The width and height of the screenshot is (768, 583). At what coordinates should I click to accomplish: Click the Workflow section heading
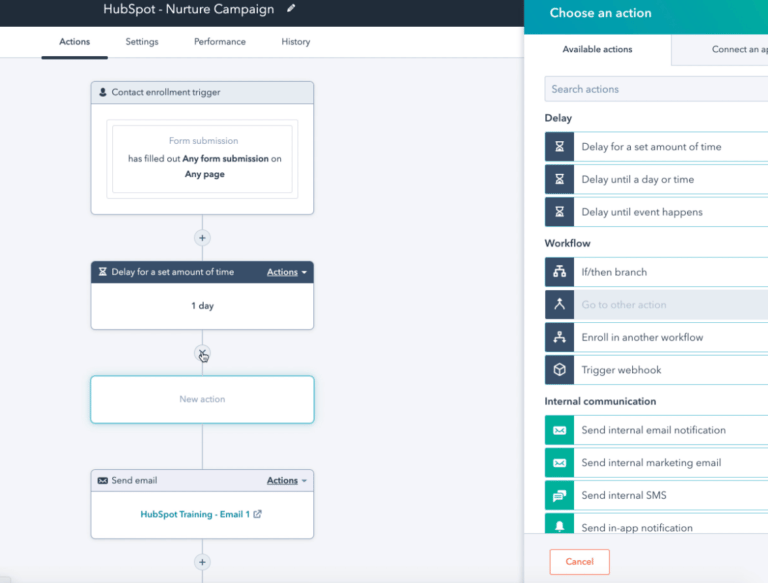click(567, 243)
